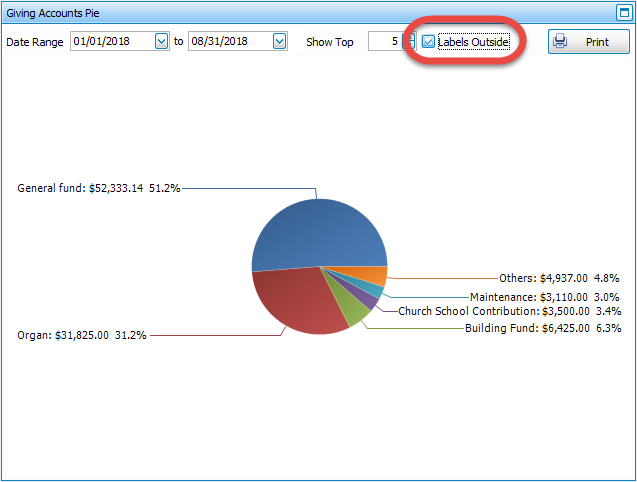Screen dimensions: 637x482
Task: Click the Others $4,937.00 label
Action: coord(559,279)
